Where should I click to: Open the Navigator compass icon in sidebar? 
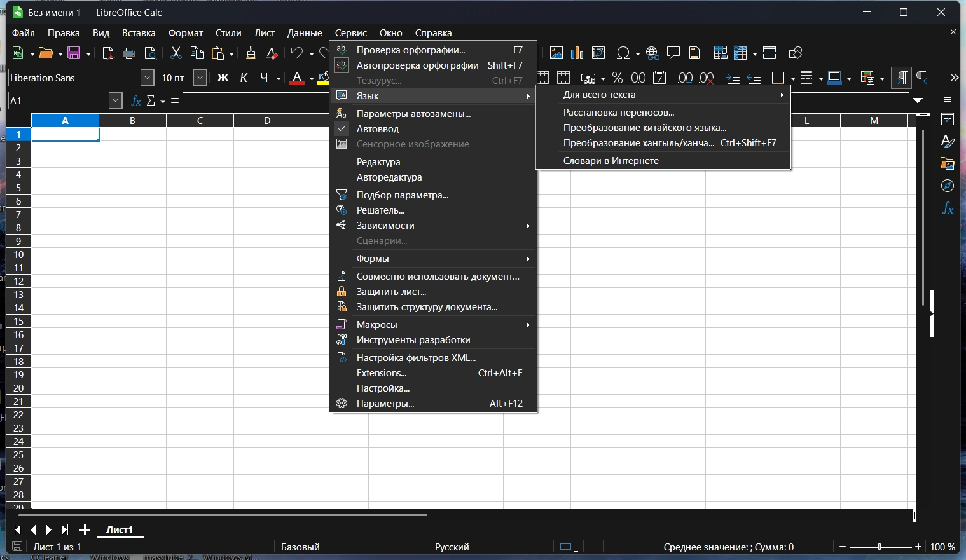(x=948, y=186)
